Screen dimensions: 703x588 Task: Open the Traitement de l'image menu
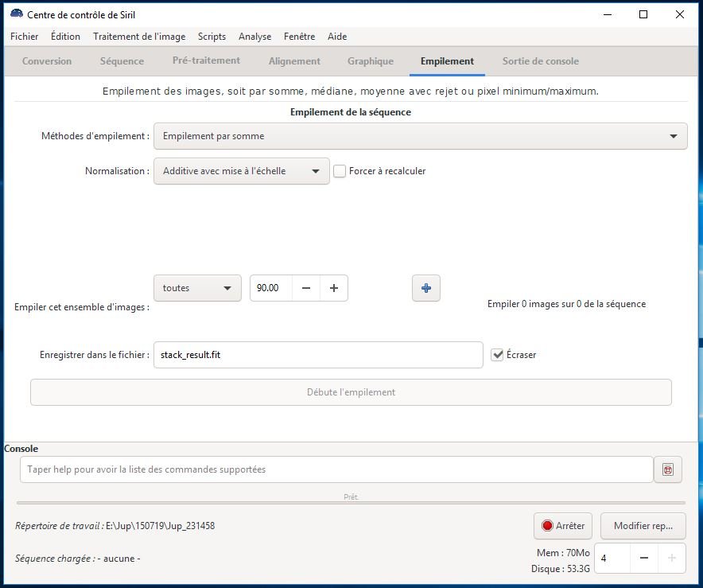(x=139, y=37)
